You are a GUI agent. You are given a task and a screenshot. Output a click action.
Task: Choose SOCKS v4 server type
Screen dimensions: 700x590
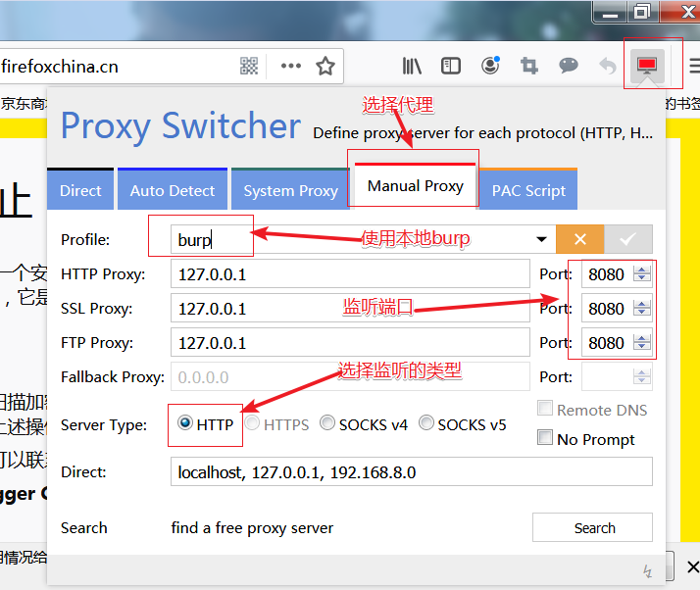pyautogui.click(x=327, y=422)
